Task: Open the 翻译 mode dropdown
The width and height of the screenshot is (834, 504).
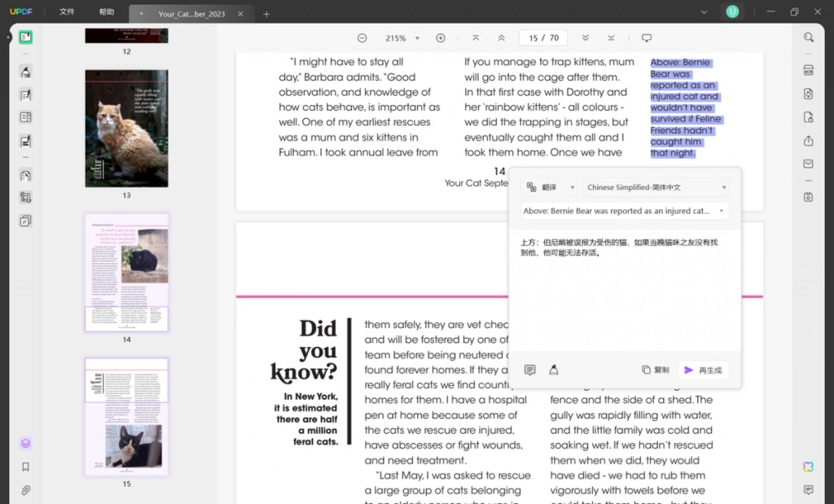Action: [x=550, y=187]
